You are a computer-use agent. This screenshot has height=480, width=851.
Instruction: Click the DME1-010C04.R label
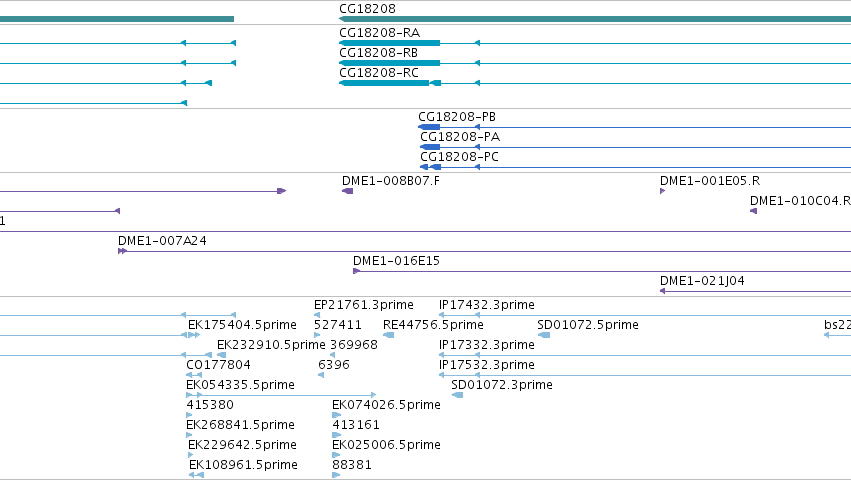[x=801, y=201]
